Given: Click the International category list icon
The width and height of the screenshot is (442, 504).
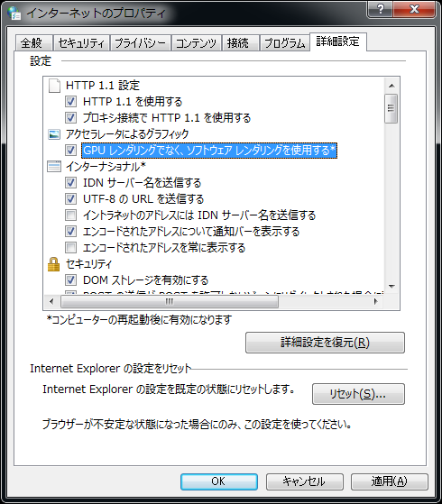Looking at the screenshot, I should 54,167.
